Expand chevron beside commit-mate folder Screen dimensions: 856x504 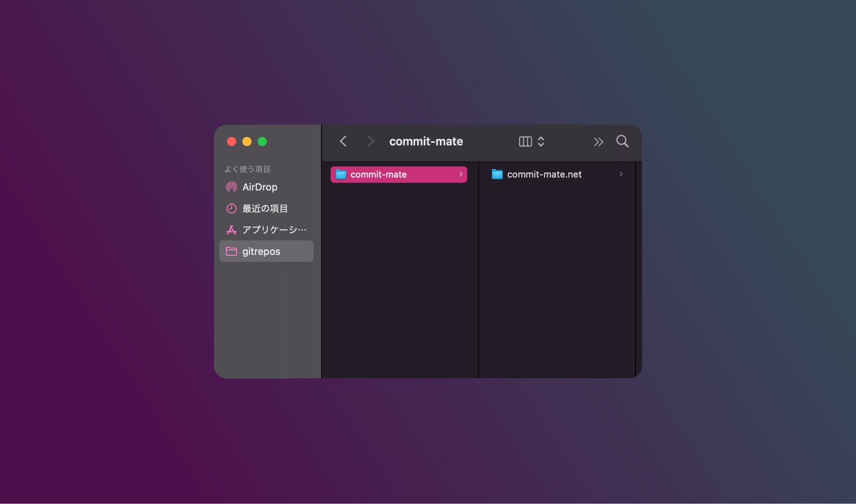pos(461,174)
